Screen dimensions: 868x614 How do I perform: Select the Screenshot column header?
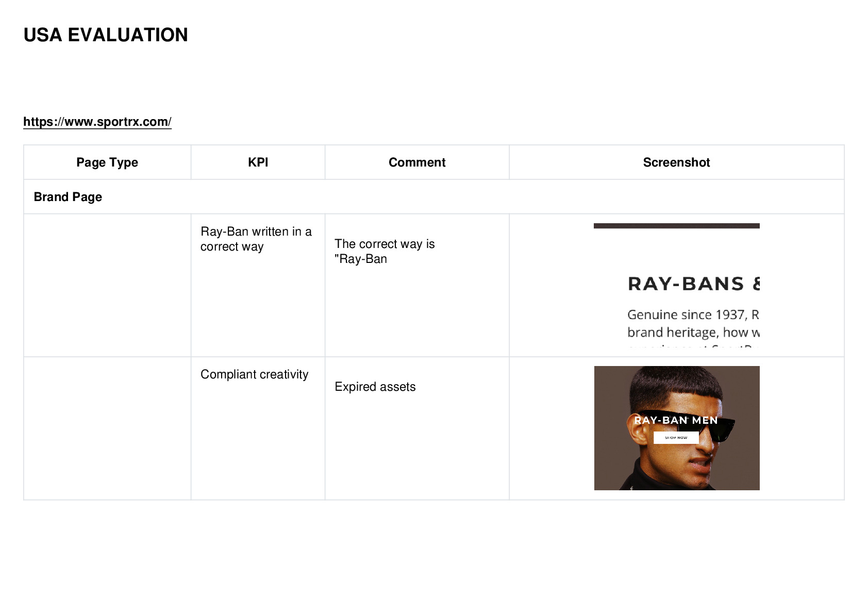pyautogui.click(x=676, y=162)
